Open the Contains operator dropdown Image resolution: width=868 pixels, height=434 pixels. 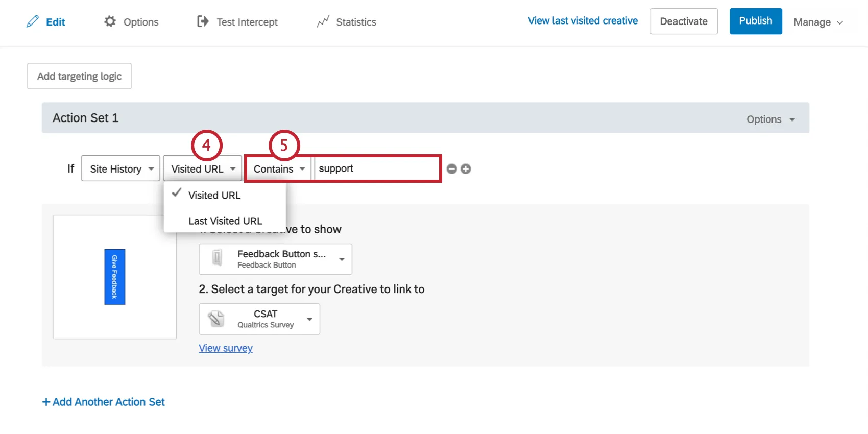pyautogui.click(x=278, y=168)
